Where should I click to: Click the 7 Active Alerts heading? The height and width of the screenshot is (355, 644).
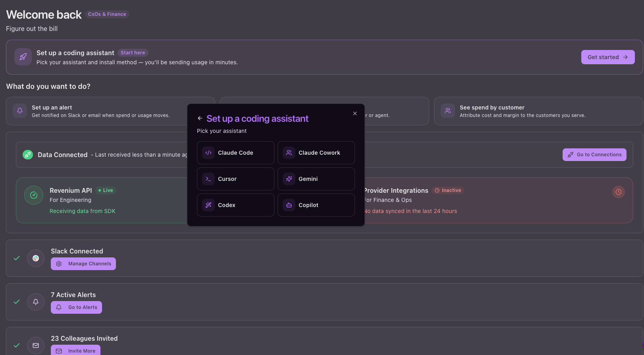(73, 295)
